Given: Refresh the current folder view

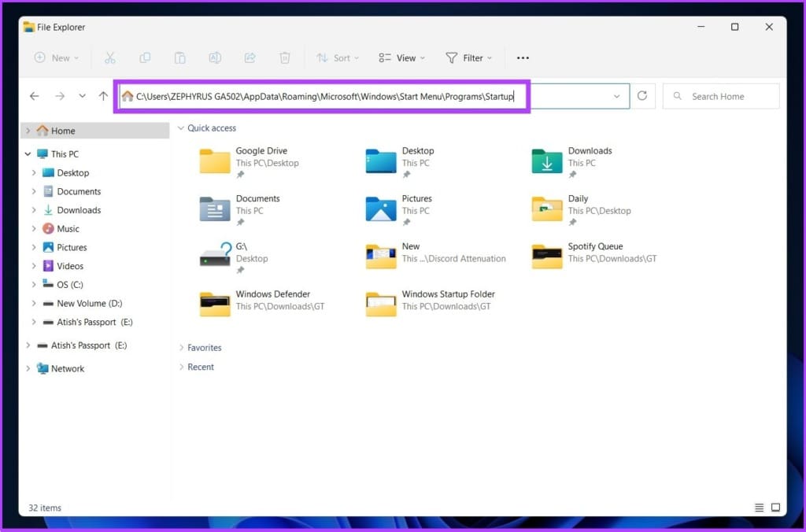Looking at the screenshot, I should [x=642, y=95].
